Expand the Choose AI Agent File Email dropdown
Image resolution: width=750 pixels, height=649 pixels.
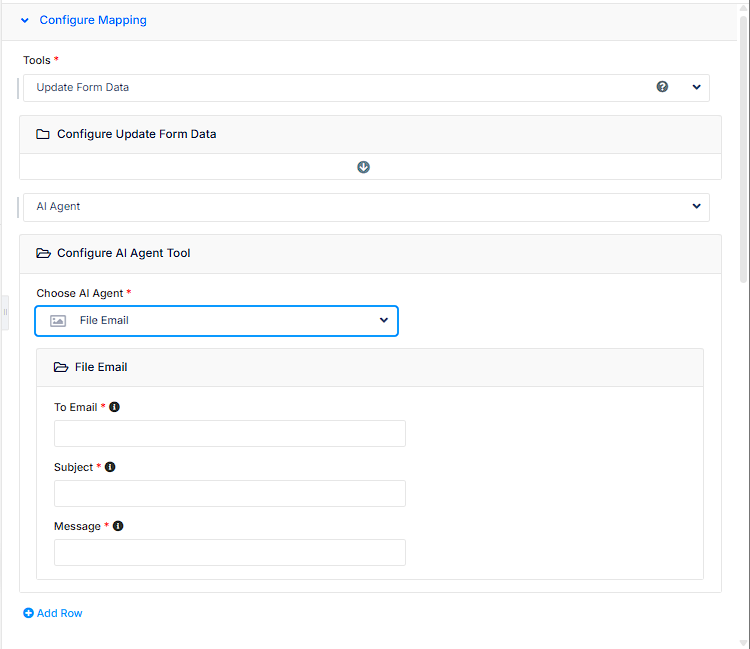click(384, 320)
